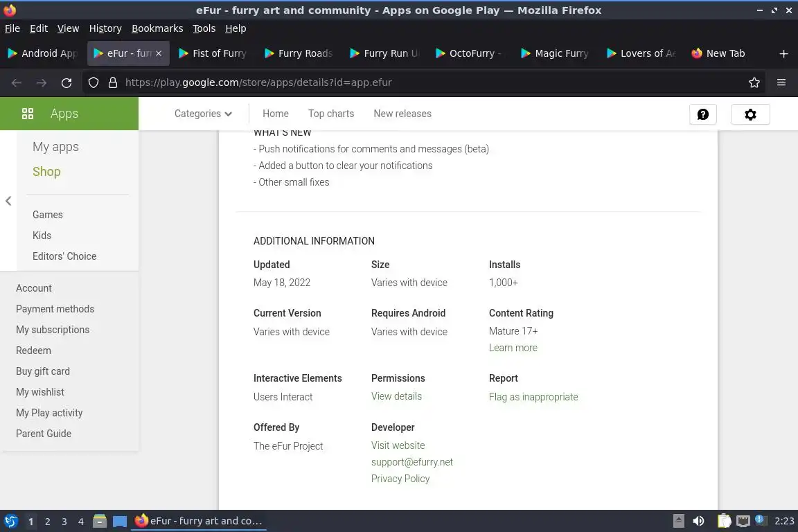Viewport: 798px width, 532px height.
Task: Go to Play Store Home
Action: pyautogui.click(x=275, y=114)
